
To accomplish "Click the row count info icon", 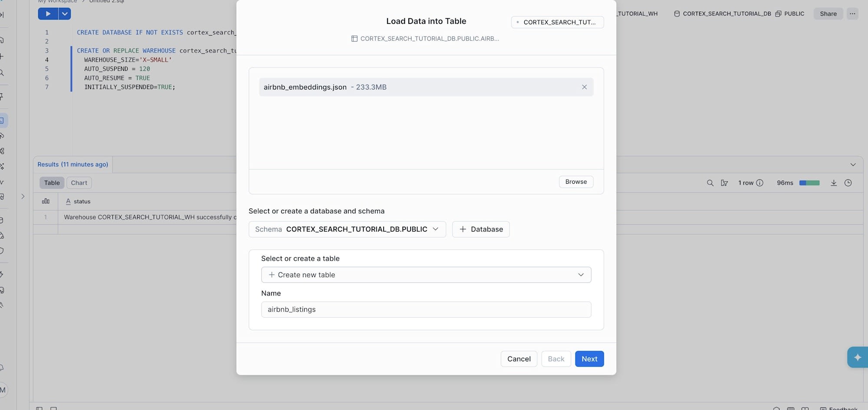I will point(759,183).
